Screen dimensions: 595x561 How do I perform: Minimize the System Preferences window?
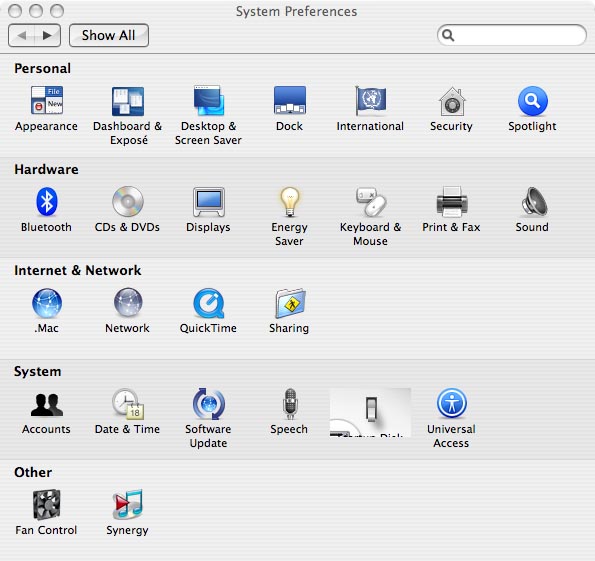[x=36, y=11]
